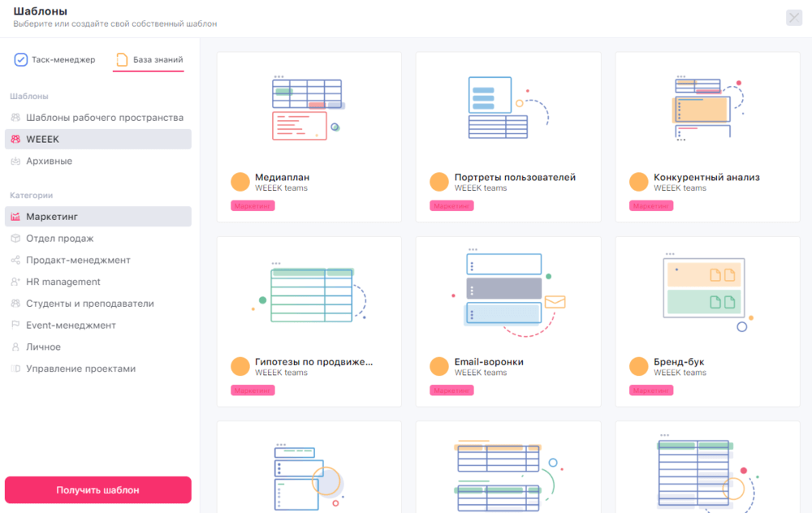Click the Управление проектами icon
812x513 pixels.
(15, 369)
